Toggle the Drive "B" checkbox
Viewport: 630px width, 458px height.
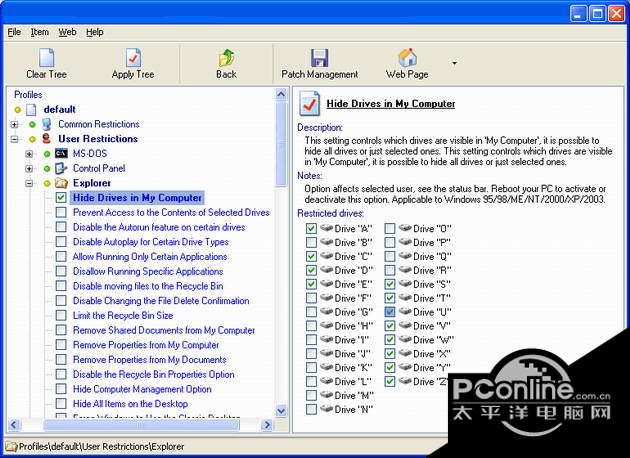click(x=311, y=242)
